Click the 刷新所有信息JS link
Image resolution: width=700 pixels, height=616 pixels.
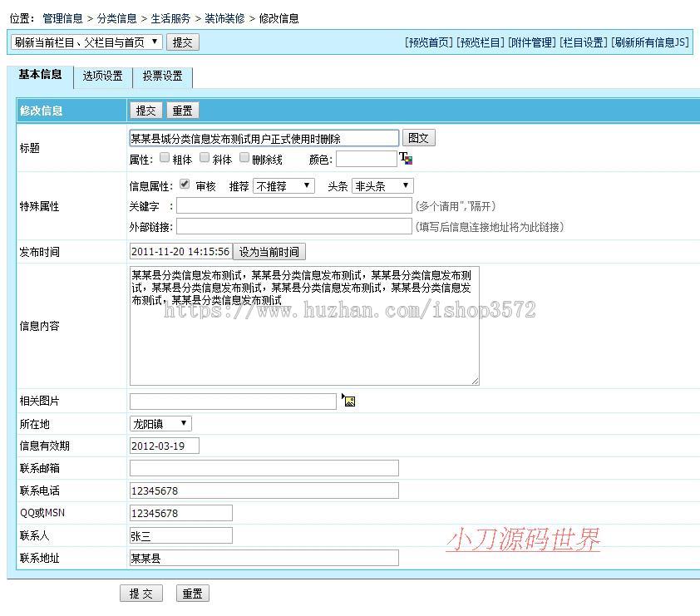click(x=650, y=42)
